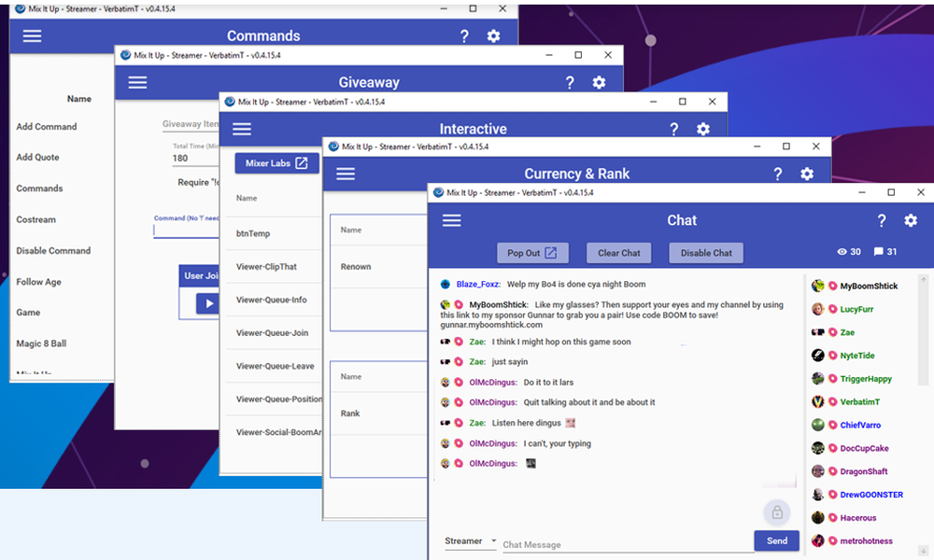The width and height of the screenshot is (934, 560).
Task: Open hamburger menu in Chat window
Action: 451,220
